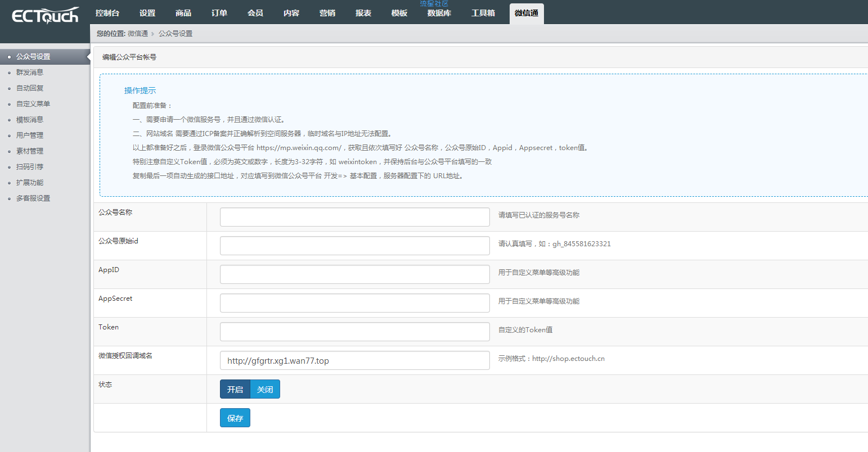
Task: Open 素材管理 in the sidebar
Action: point(30,151)
